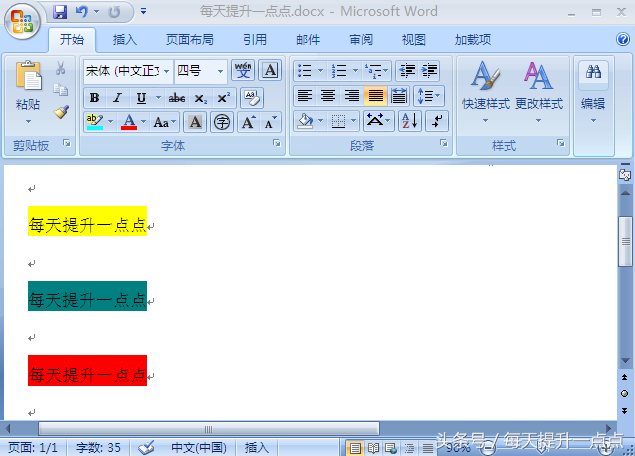635x456 pixels.
Task: Open the 编辑 editing group button
Action: tap(593, 92)
